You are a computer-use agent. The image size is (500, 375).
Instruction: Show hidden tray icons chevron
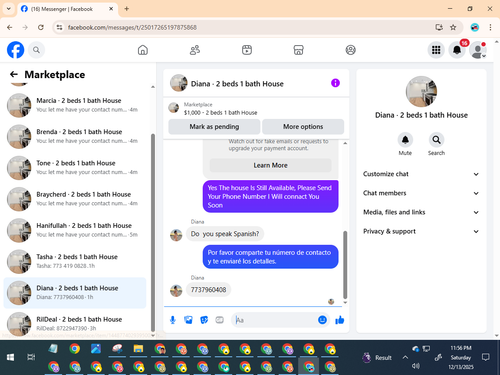[x=405, y=357]
